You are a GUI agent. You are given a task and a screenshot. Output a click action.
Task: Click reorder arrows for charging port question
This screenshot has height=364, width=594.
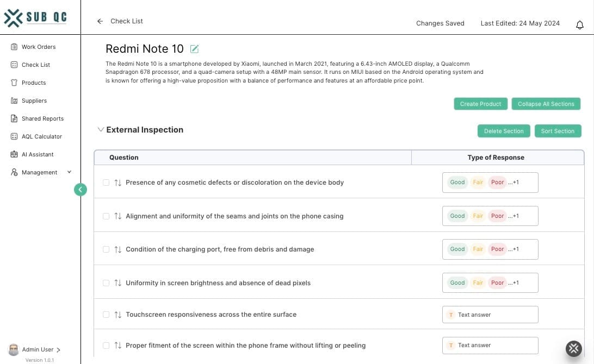(x=118, y=249)
